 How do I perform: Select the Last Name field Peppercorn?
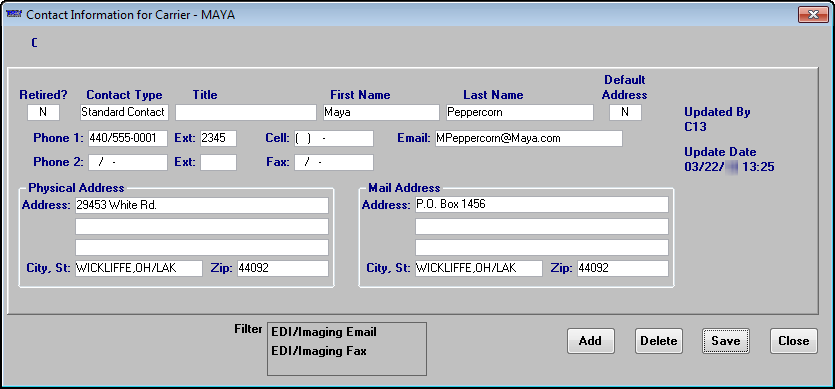520,112
